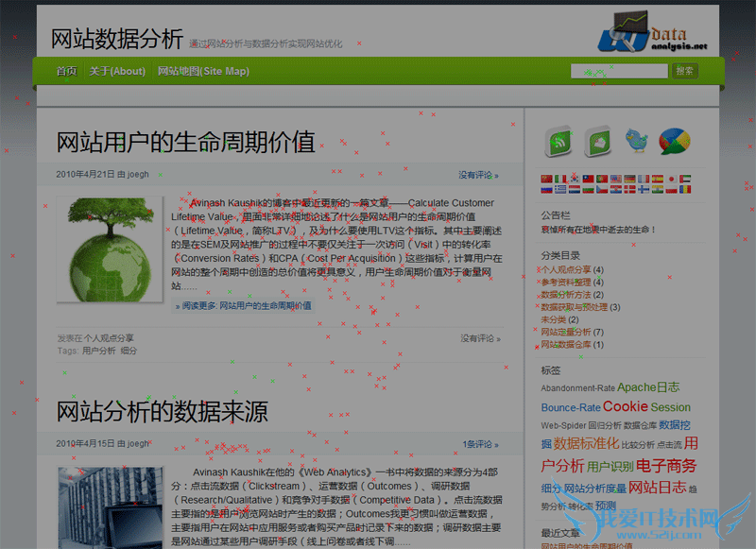Open the Google Buzz share icon
The height and width of the screenshot is (549, 756).
click(x=672, y=140)
